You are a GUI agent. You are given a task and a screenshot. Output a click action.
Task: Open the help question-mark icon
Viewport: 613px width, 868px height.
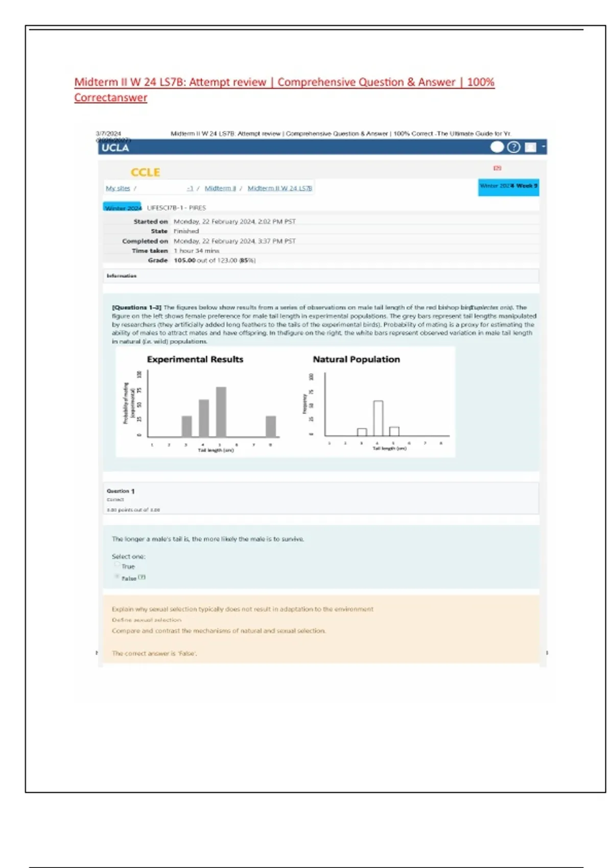[513, 147]
